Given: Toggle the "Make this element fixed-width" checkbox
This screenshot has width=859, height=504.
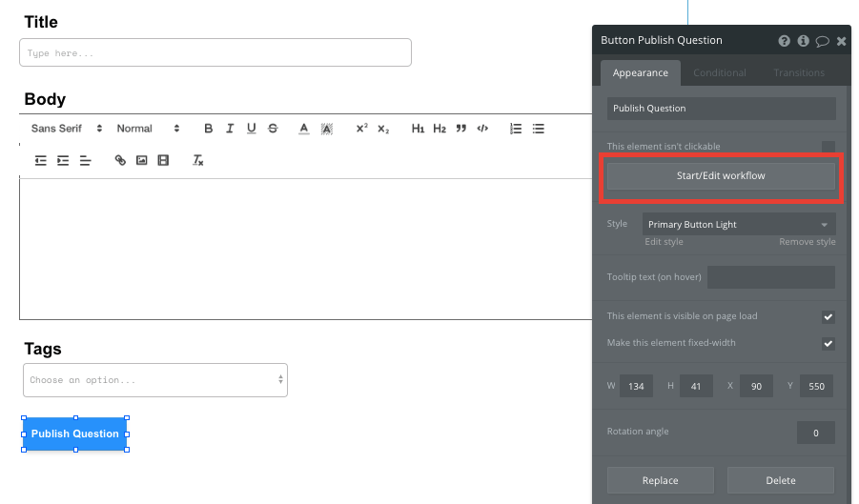Looking at the screenshot, I should click(828, 343).
